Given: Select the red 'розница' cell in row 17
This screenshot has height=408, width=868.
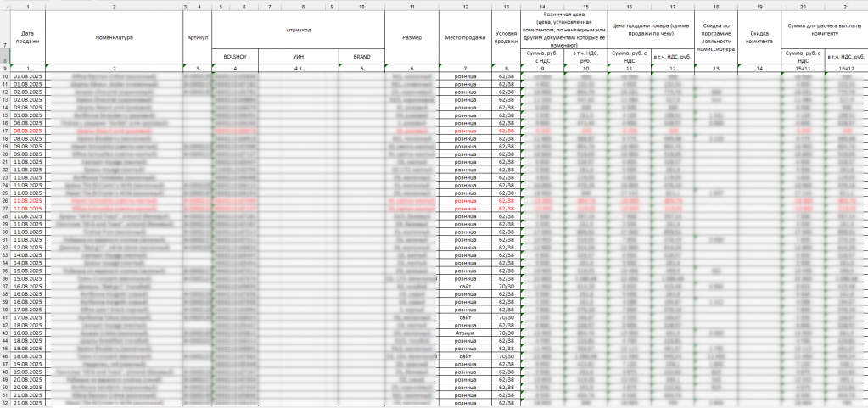Looking at the screenshot, I should [x=465, y=131].
